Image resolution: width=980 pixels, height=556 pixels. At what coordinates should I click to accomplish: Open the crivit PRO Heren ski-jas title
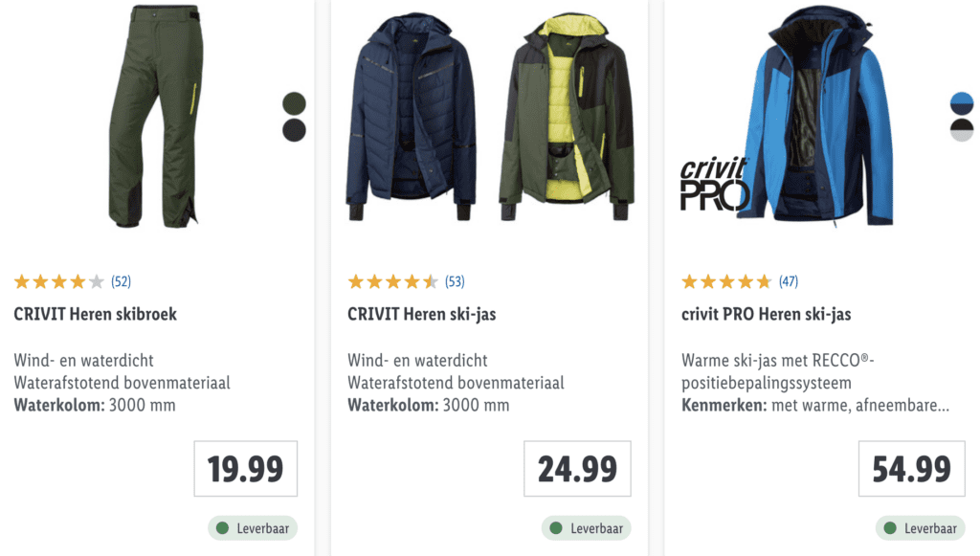coord(767,314)
